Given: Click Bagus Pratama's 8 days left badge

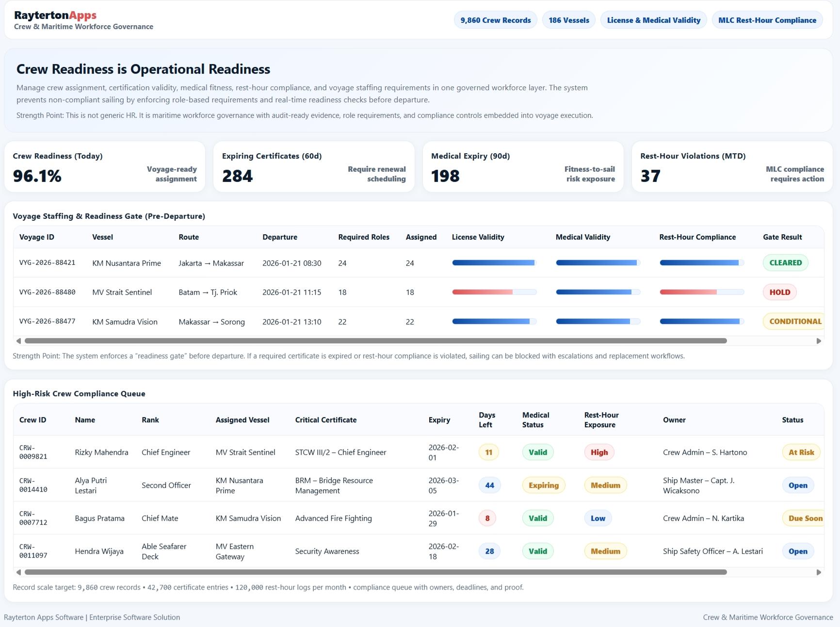Looking at the screenshot, I should pyautogui.click(x=487, y=518).
